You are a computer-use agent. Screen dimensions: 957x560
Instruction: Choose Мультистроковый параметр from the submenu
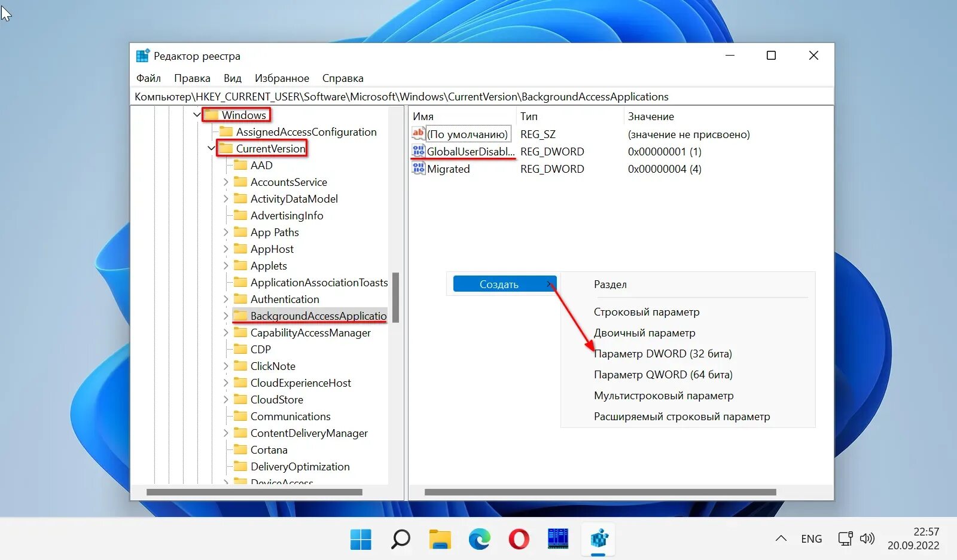(664, 396)
